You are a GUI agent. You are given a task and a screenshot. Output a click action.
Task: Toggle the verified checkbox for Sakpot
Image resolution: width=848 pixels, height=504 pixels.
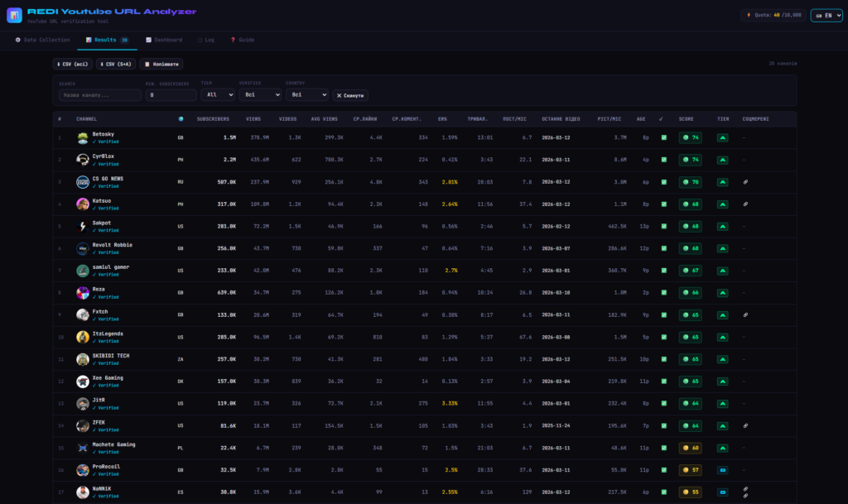click(x=663, y=226)
